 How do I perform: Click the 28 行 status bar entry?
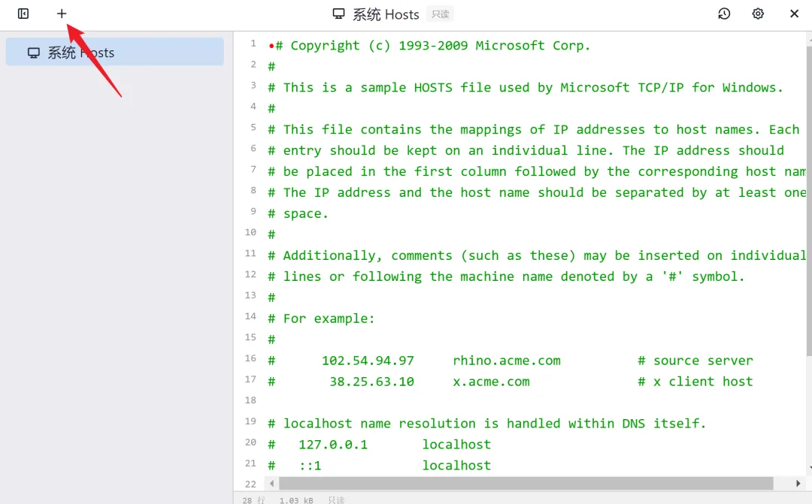[x=254, y=499]
